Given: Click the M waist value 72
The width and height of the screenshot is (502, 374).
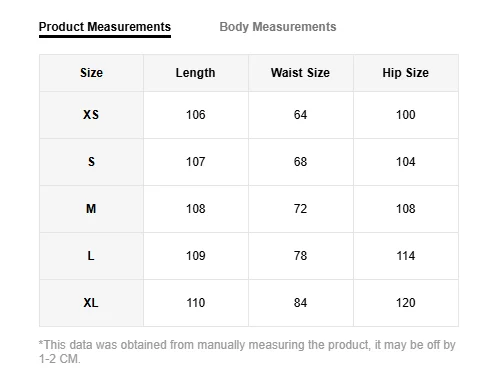Looking at the screenshot, I should [x=300, y=209].
